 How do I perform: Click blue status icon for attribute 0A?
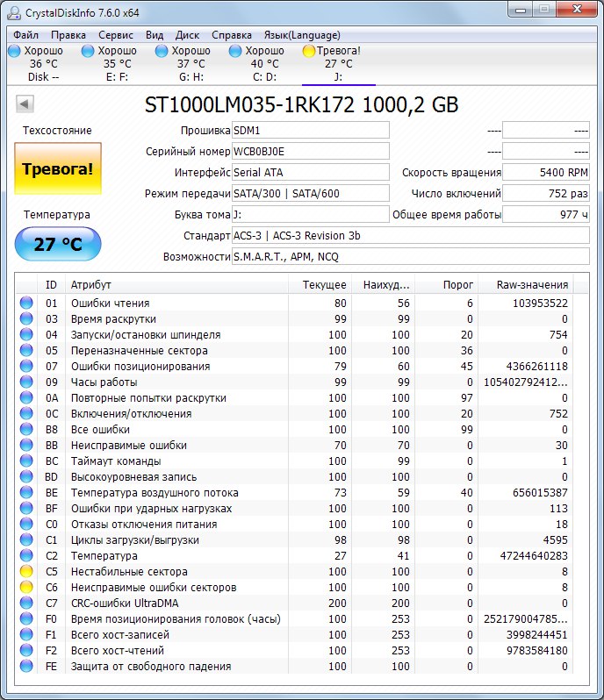[x=26, y=397]
